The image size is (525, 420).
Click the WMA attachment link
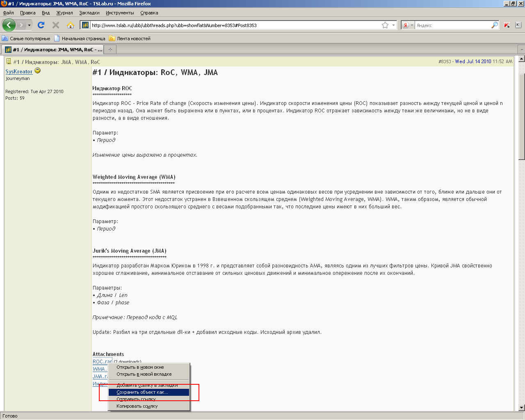[100, 369]
